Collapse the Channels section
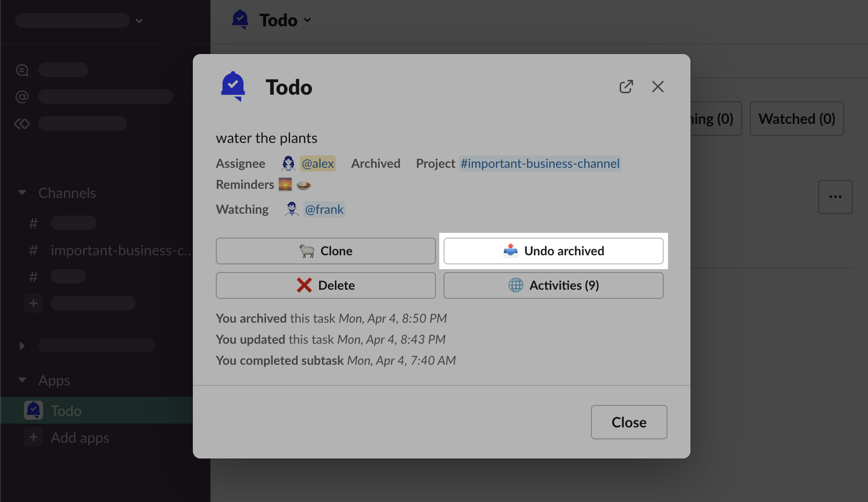Image resolution: width=868 pixels, height=502 pixels. [x=22, y=193]
